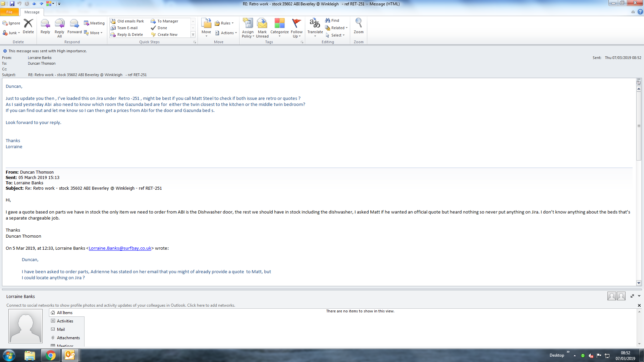The image size is (644, 362).
Task: Toggle the People Pane size with the expand arrow
Action: [632, 296]
